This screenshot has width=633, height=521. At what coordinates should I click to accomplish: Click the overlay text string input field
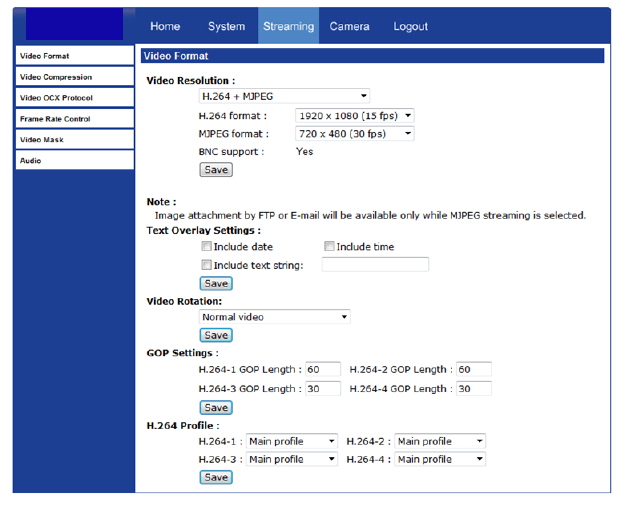374,265
